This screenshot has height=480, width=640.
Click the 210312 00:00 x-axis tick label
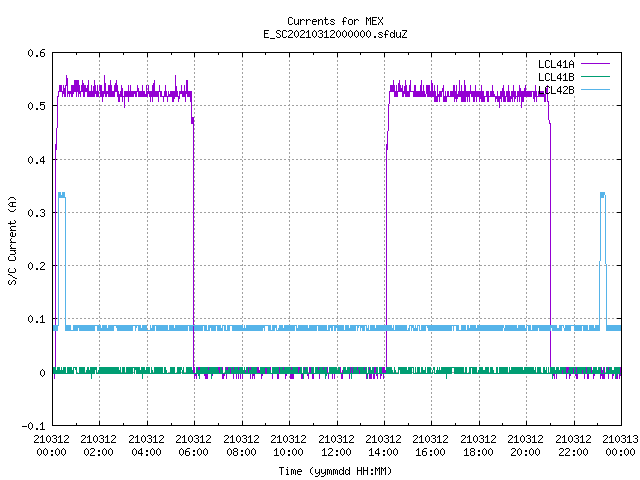pyautogui.click(x=51, y=446)
